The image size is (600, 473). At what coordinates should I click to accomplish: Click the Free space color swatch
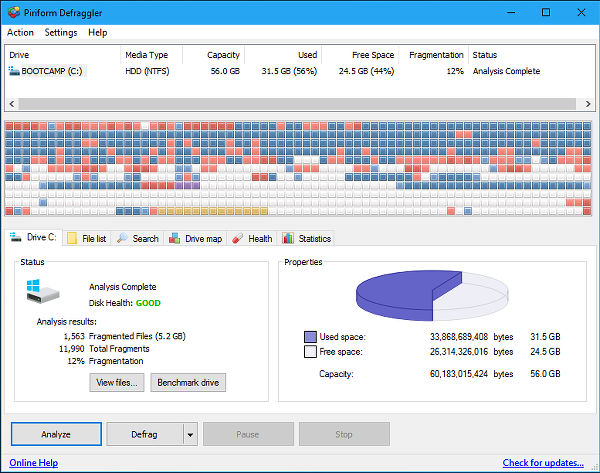click(310, 351)
